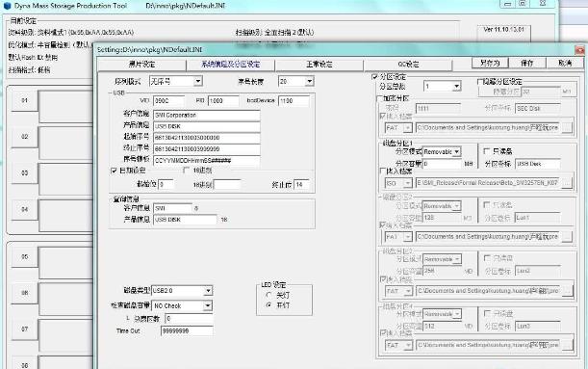
Task: Enable the 加密分区 checkbox
Action: point(379,98)
